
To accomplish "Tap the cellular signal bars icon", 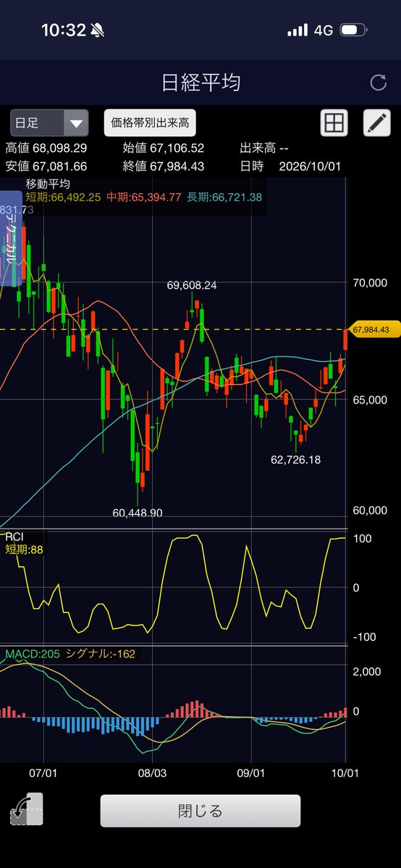I will coord(297,30).
